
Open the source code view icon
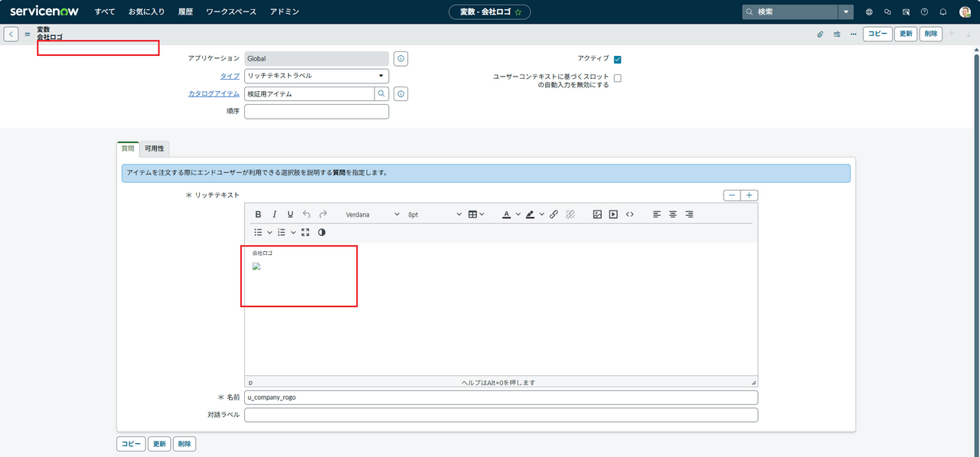click(x=629, y=214)
